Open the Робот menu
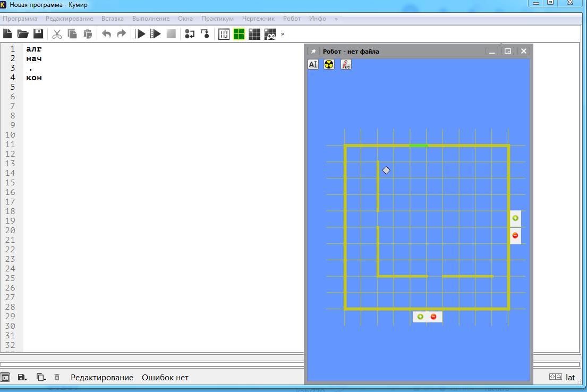The image size is (587, 392). coord(292,19)
